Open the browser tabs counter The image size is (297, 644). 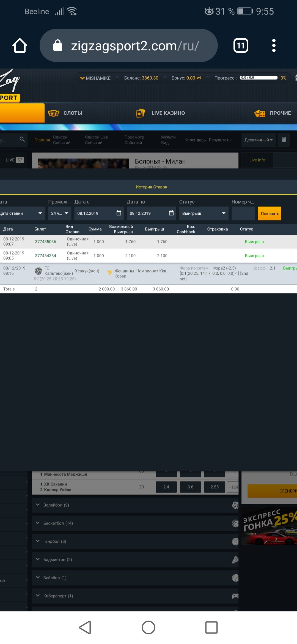241,46
